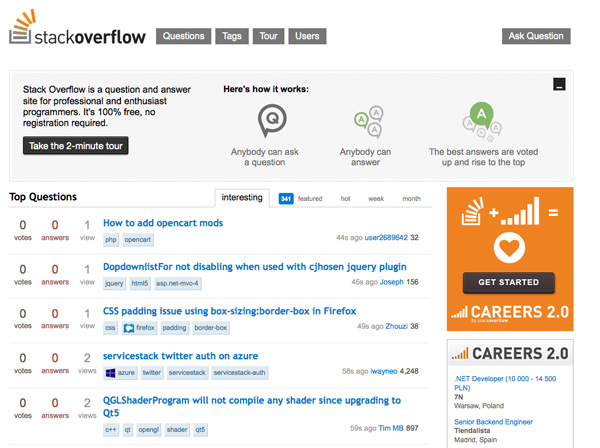
Task: Click the qt5 tag
Action: pyautogui.click(x=200, y=430)
